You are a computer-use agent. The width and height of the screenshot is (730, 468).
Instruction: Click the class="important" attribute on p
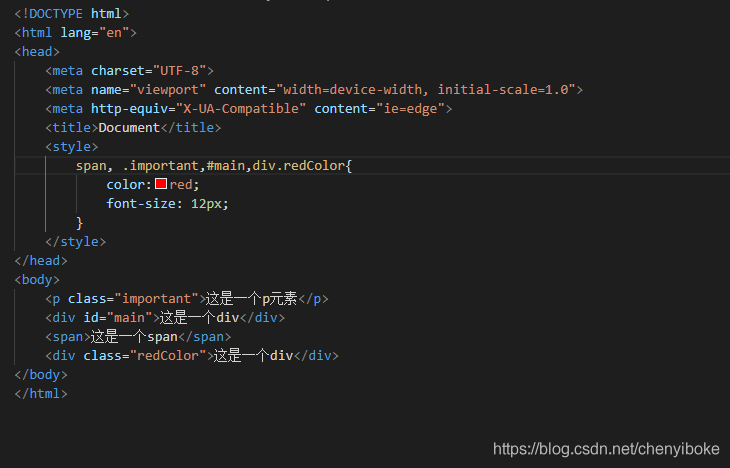pos(133,298)
